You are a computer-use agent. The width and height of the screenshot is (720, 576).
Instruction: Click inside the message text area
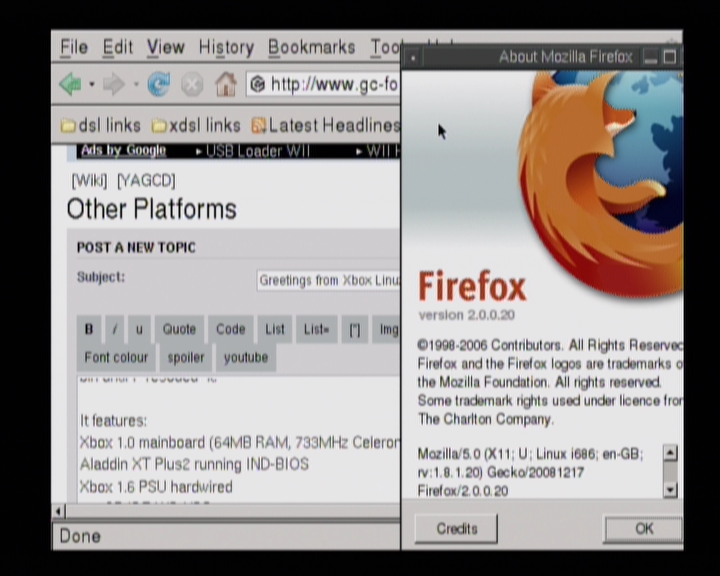click(239, 439)
